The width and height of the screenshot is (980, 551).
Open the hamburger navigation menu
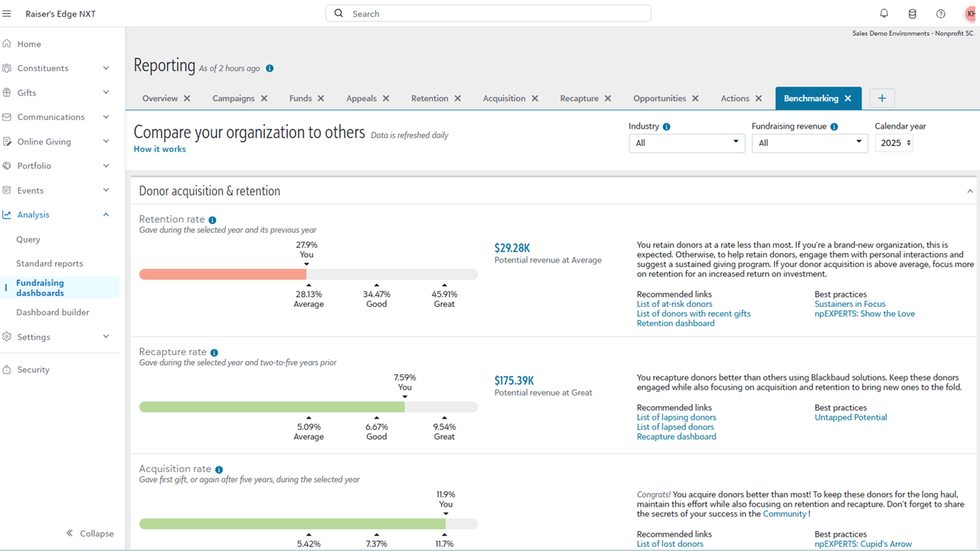click(x=7, y=14)
